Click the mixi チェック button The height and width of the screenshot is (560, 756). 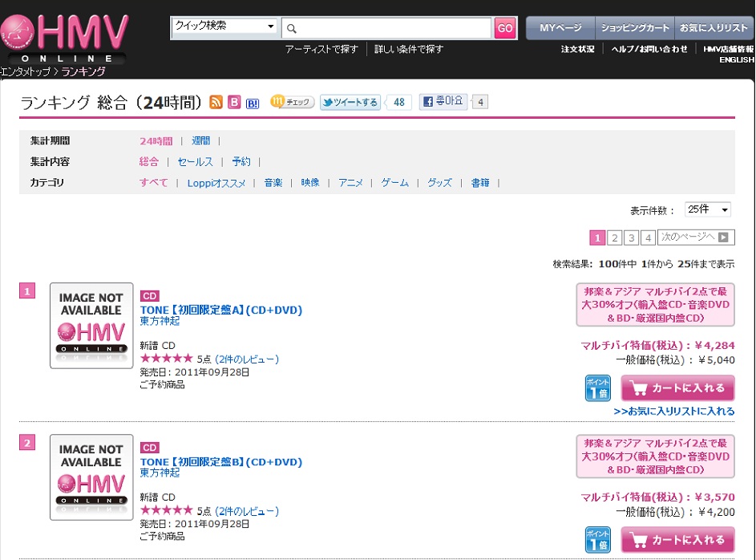coord(292,102)
